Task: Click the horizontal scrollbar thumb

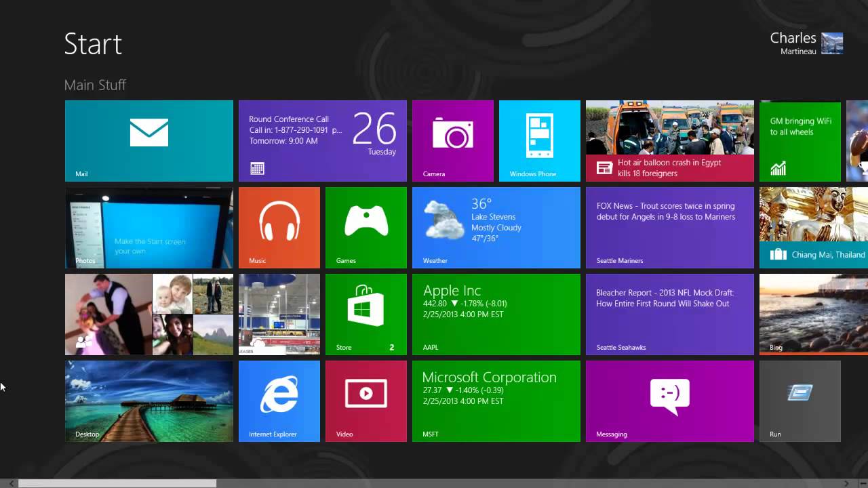Action: pos(117,483)
